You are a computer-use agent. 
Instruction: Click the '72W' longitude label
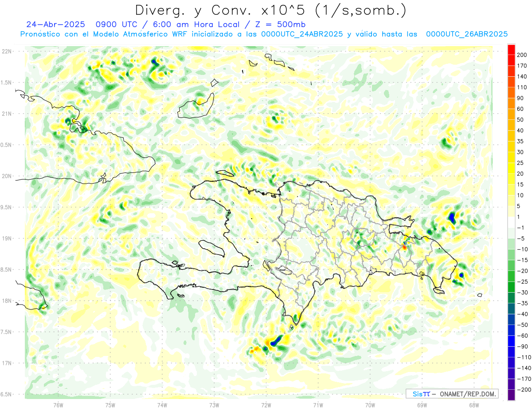[x=266, y=405]
